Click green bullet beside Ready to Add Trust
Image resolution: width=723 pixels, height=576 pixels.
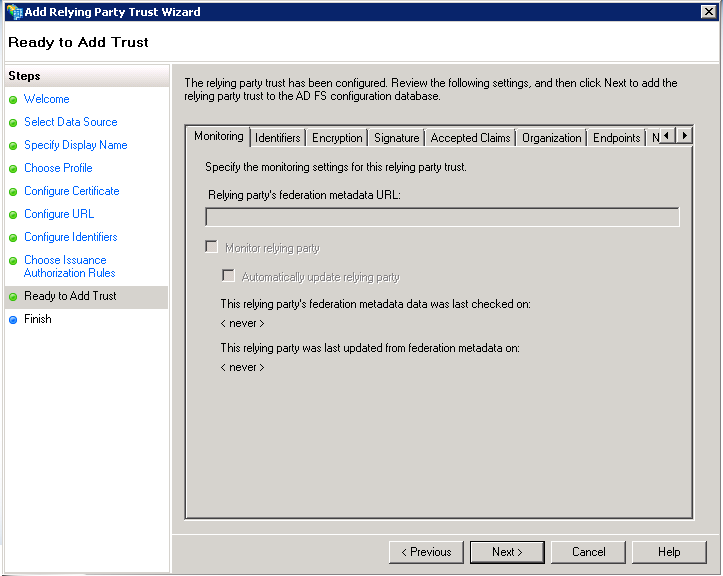pos(13,297)
